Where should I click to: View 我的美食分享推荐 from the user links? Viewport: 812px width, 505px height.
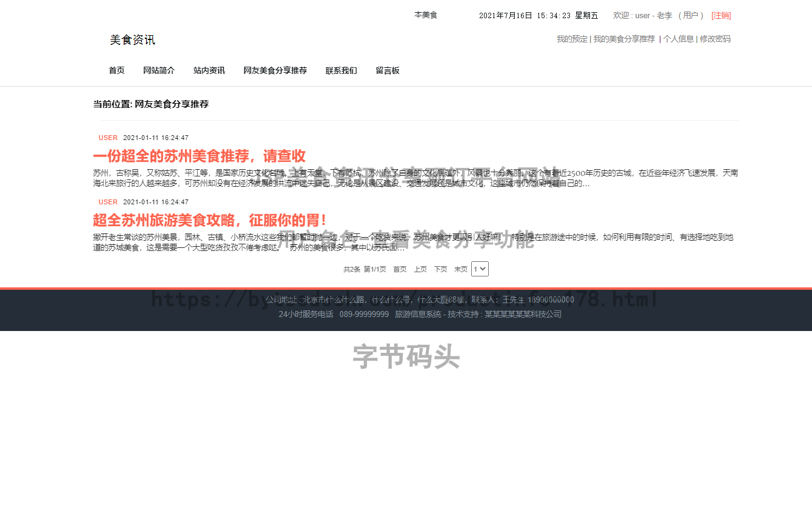pyautogui.click(x=624, y=39)
